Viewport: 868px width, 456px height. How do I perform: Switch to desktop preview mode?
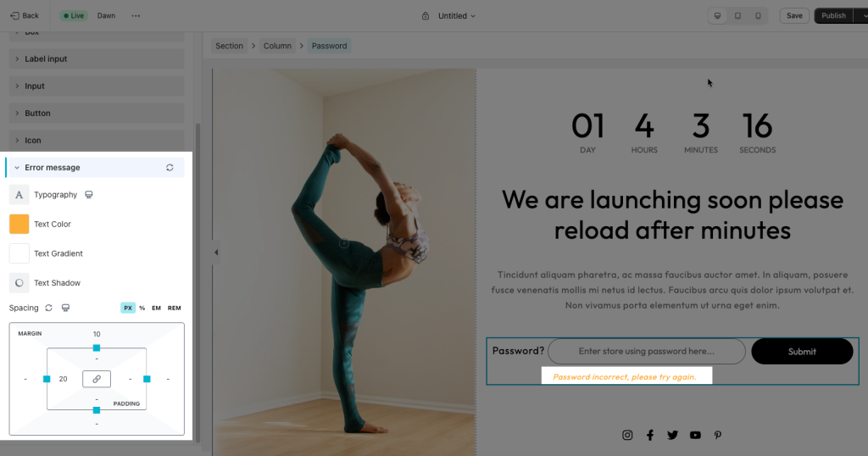coord(717,15)
